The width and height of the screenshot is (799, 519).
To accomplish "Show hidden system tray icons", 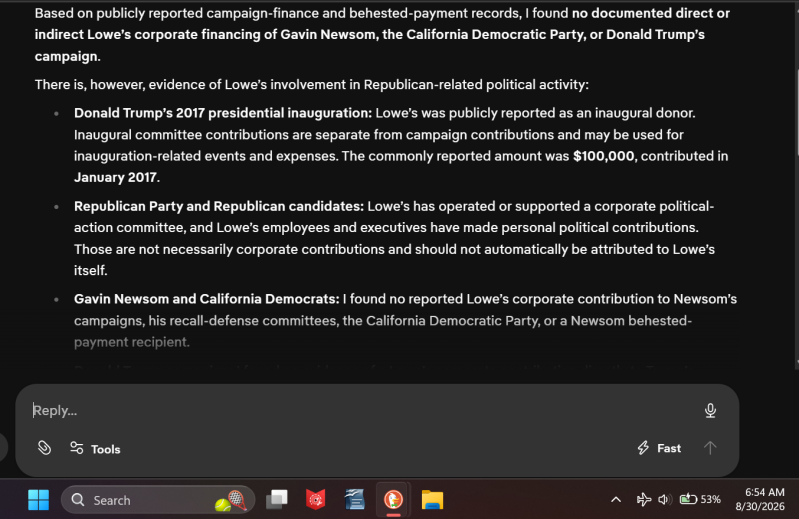I will (x=616, y=500).
